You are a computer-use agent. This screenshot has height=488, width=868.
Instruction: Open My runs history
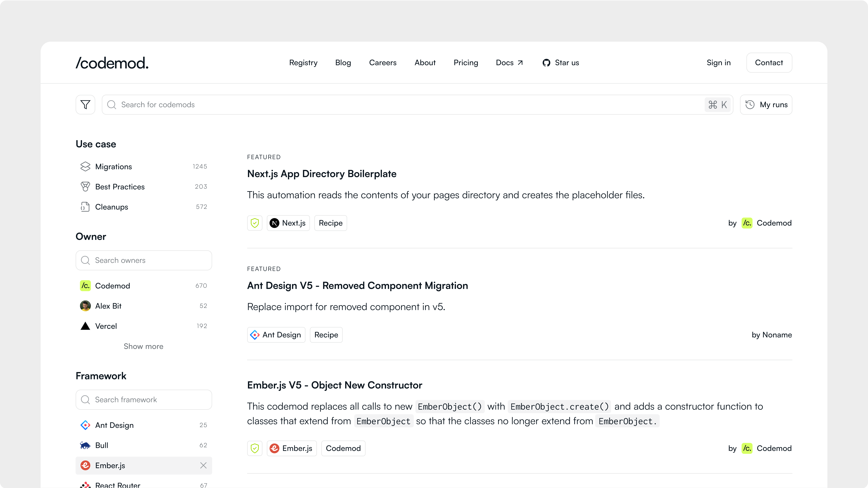click(766, 105)
